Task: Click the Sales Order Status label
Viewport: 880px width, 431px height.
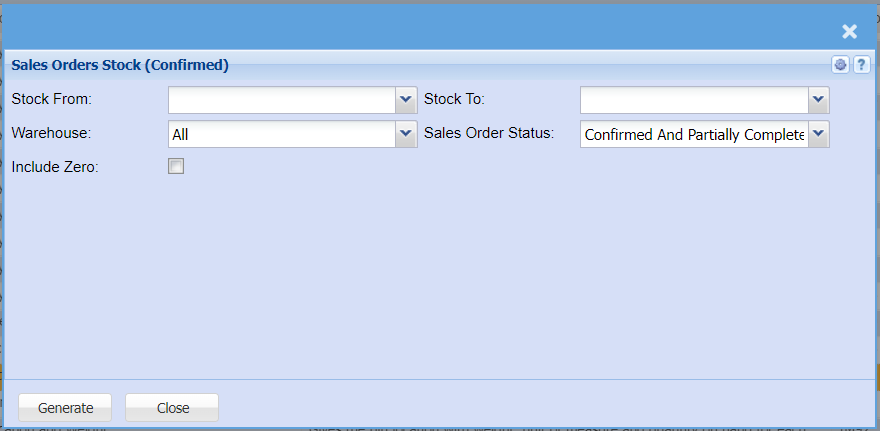Action: [x=489, y=132]
